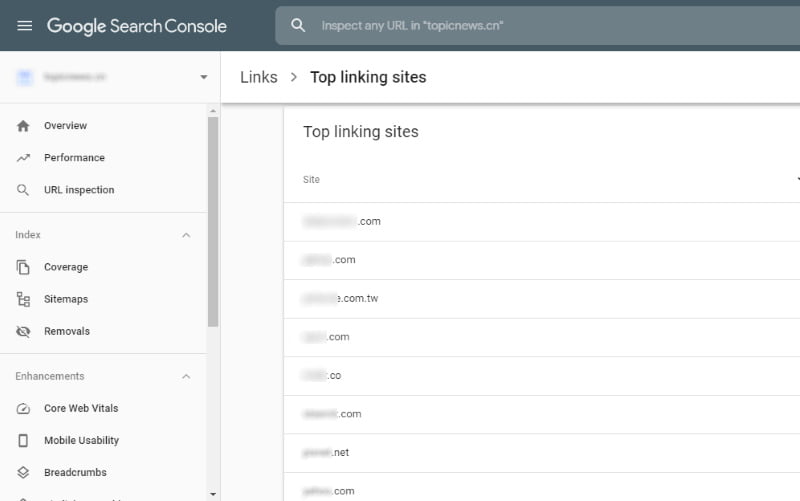Click the Site column header
This screenshot has height=501, width=800.
pyautogui.click(x=311, y=180)
